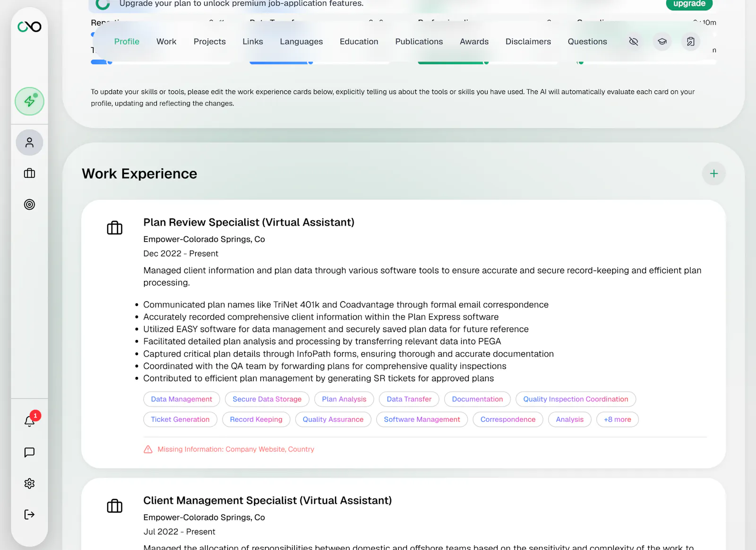Click the bullet about EASY software
This screenshot has width=756, height=550.
pos(336,329)
